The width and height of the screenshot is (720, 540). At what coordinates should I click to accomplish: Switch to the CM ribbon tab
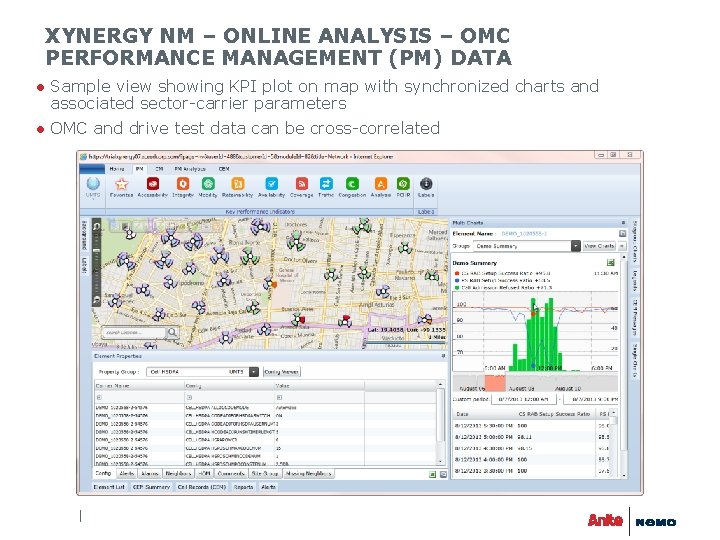point(159,169)
